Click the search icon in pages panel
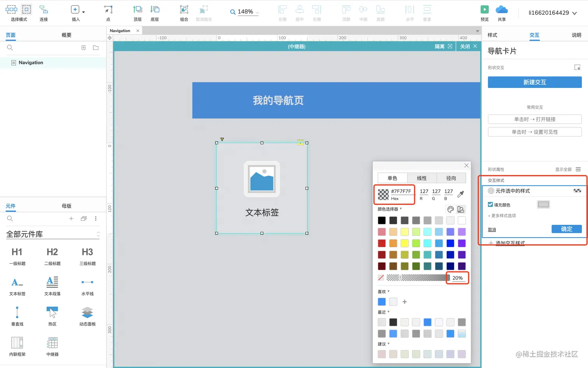This screenshot has height=368, width=588. coord(10,48)
